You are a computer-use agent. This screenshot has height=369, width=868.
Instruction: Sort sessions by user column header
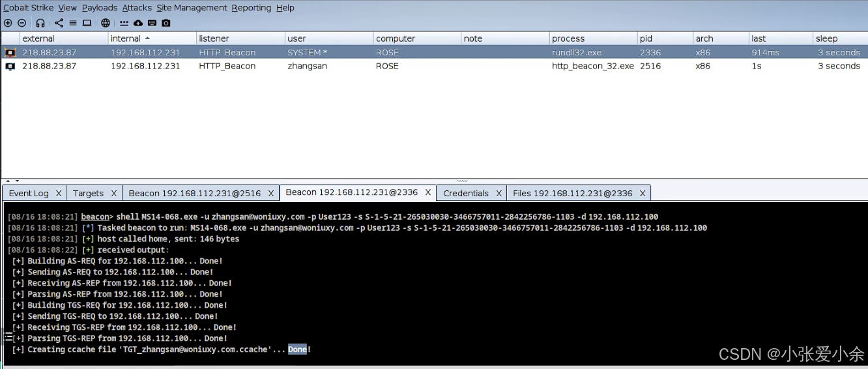(329, 38)
